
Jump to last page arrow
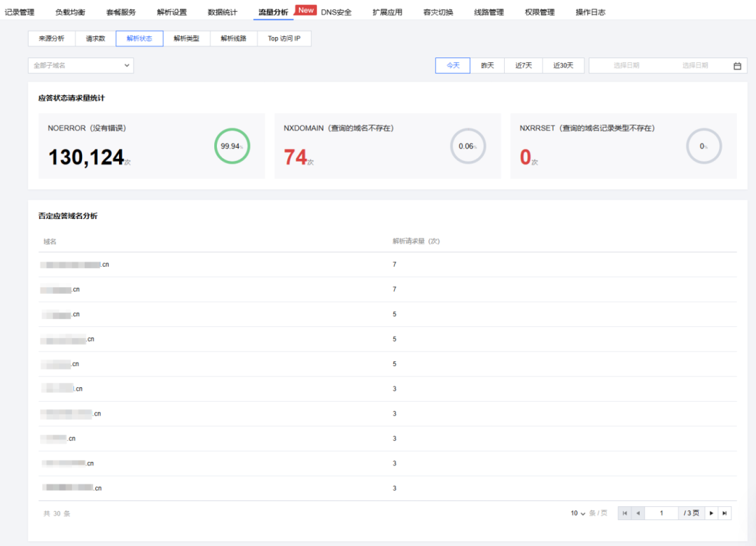tap(724, 513)
